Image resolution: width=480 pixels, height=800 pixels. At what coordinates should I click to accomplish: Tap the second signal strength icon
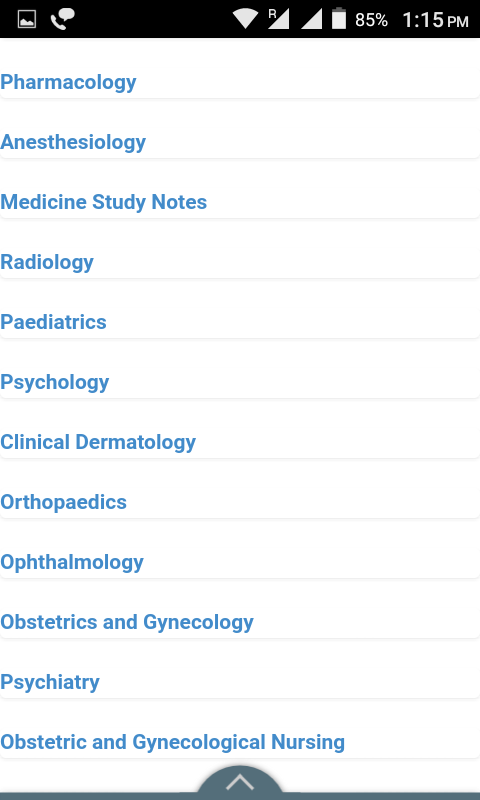tap(311, 19)
